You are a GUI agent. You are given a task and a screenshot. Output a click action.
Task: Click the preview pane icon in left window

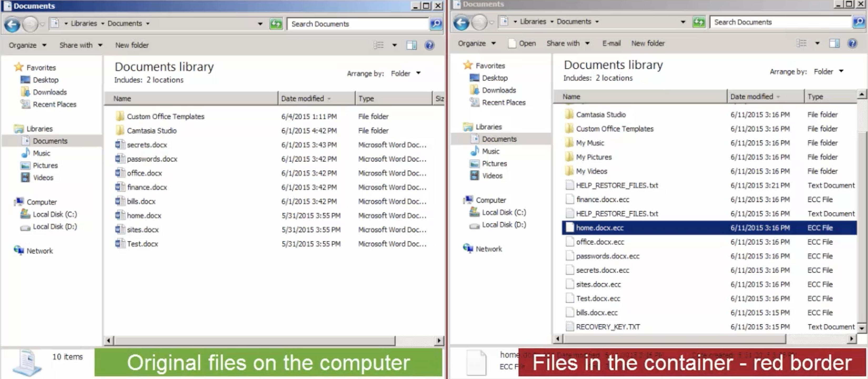pyautogui.click(x=412, y=45)
